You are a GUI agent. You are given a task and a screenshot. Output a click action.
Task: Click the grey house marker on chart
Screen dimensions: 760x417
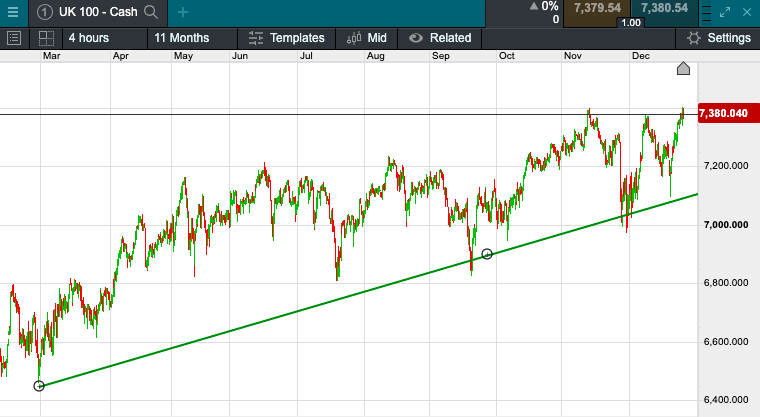click(684, 68)
